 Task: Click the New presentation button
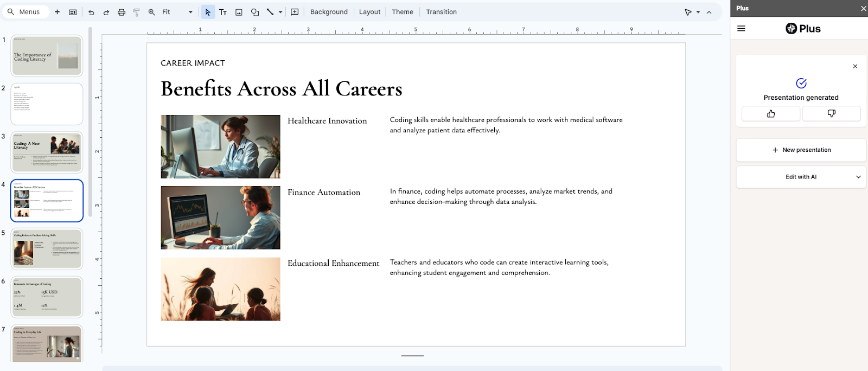coord(801,150)
